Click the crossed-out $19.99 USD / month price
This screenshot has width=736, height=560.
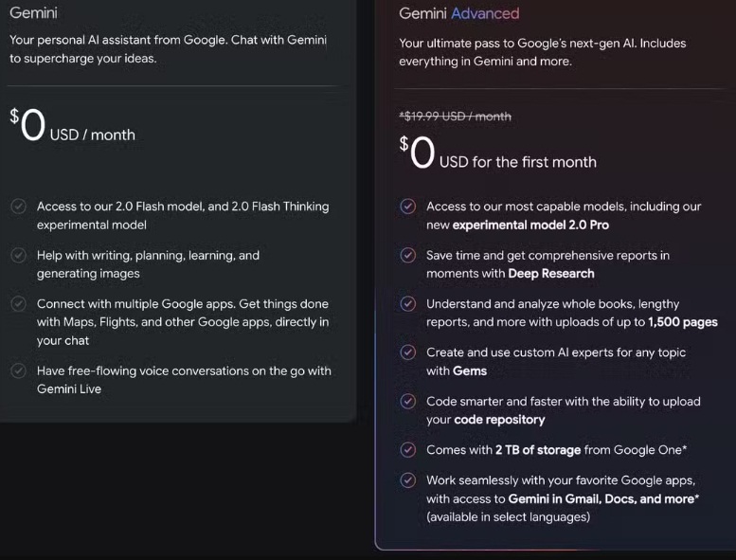pos(456,117)
